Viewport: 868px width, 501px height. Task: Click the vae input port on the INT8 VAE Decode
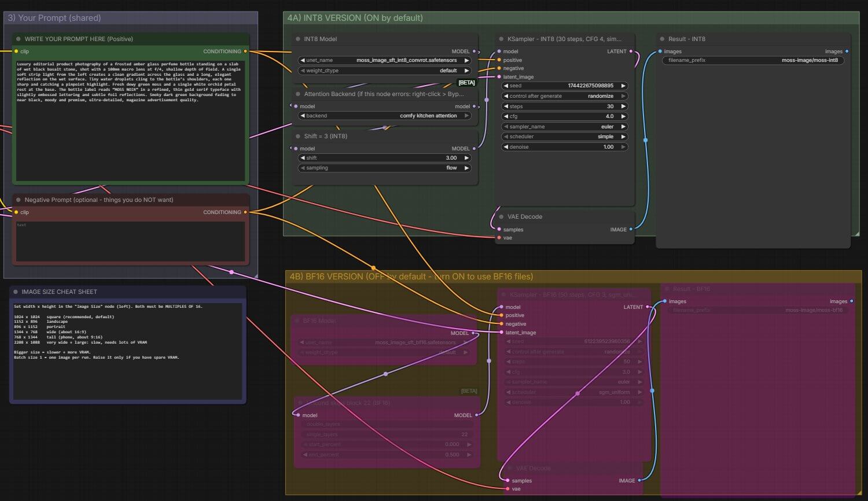[499, 238]
